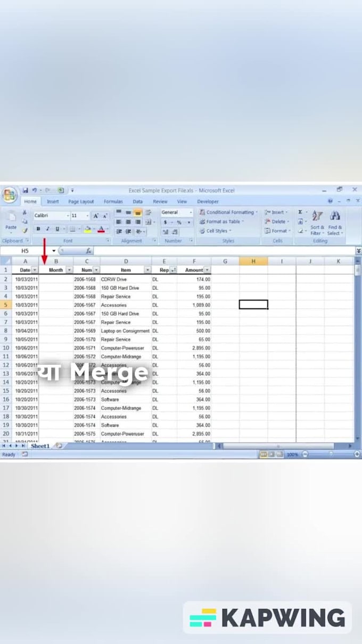Click the Insert Worksheet tab icon
The height and width of the screenshot is (644, 362).
tap(59, 446)
